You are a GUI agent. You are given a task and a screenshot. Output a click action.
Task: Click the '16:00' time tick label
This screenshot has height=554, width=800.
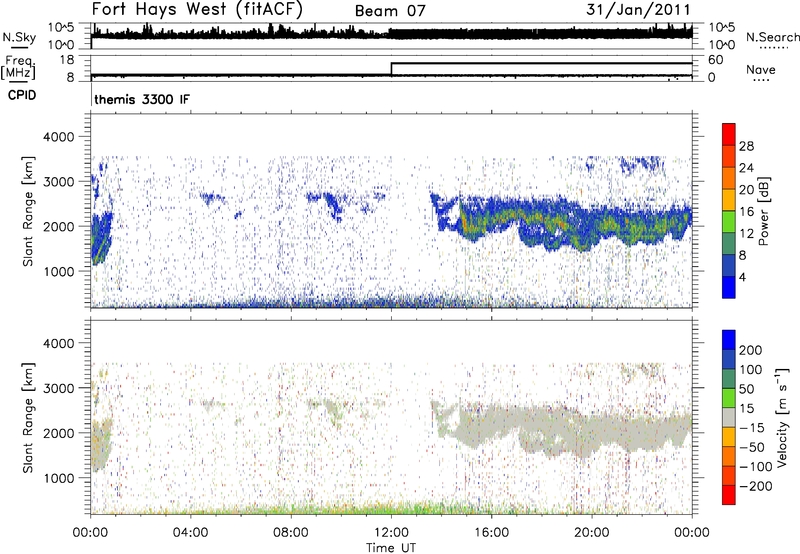(491, 533)
